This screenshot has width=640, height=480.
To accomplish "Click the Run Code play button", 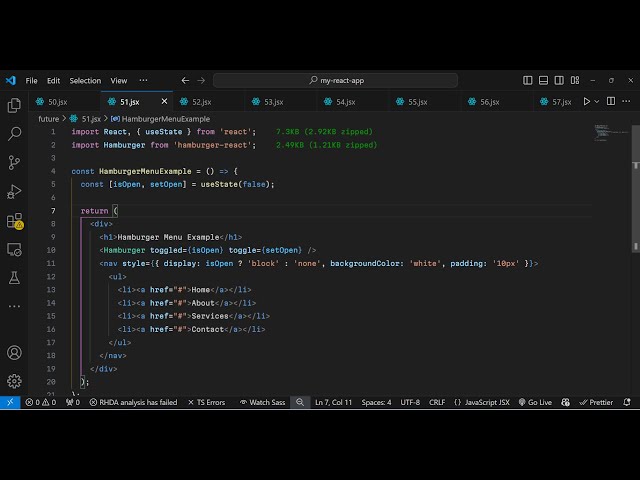I will coord(587,101).
